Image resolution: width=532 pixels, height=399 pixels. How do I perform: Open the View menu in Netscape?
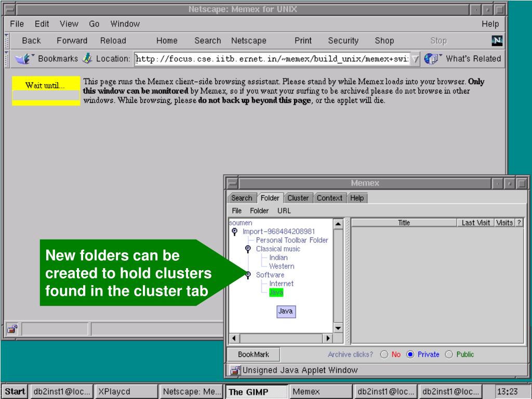(x=69, y=24)
